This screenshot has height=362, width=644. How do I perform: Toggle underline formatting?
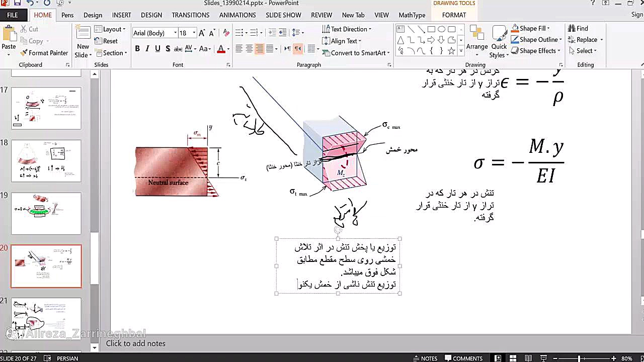click(x=157, y=49)
